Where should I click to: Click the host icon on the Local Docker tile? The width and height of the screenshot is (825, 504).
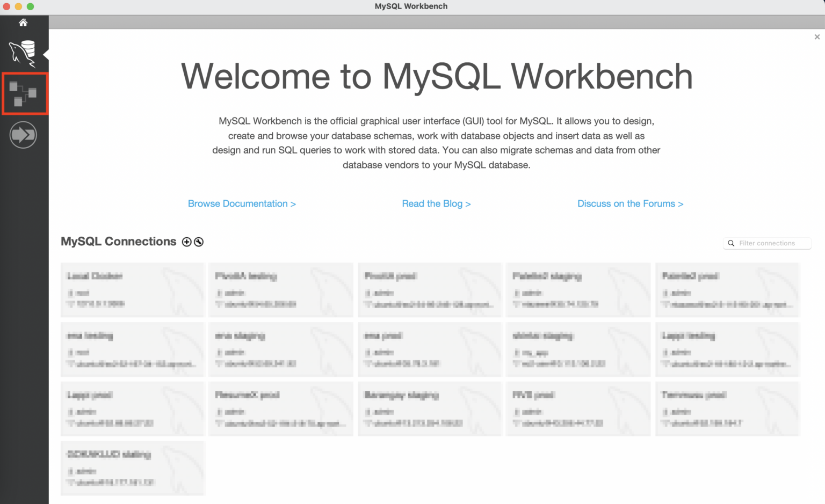(70, 304)
